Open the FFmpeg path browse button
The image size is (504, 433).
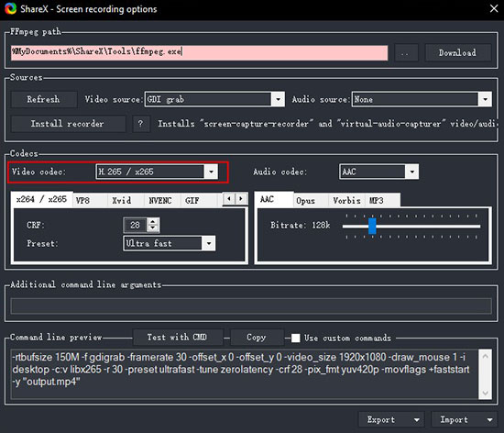tap(406, 52)
